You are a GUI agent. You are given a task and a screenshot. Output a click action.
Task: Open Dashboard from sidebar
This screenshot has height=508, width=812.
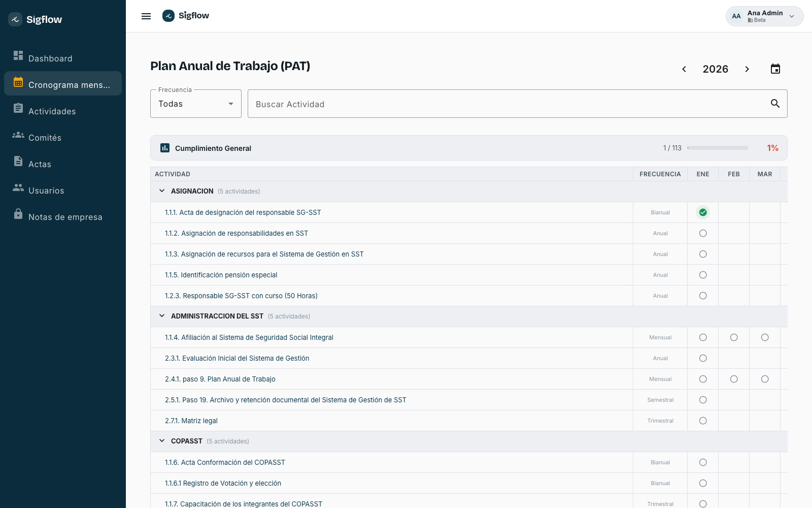click(63, 58)
